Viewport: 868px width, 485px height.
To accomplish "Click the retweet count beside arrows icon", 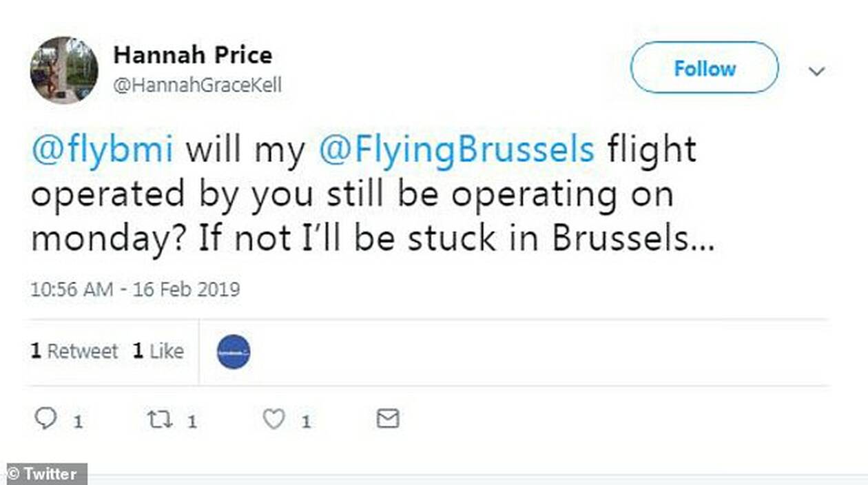I will pyautogui.click(x=192, y=421).
